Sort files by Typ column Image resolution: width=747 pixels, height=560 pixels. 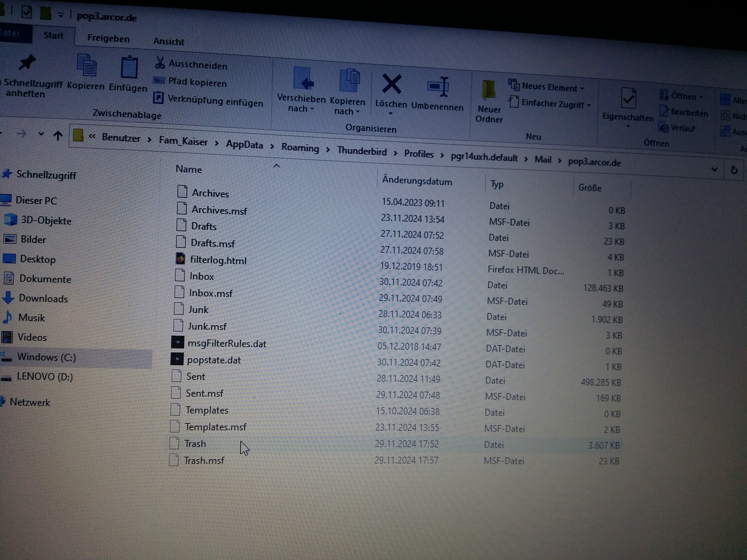click(x=497, y=184)
